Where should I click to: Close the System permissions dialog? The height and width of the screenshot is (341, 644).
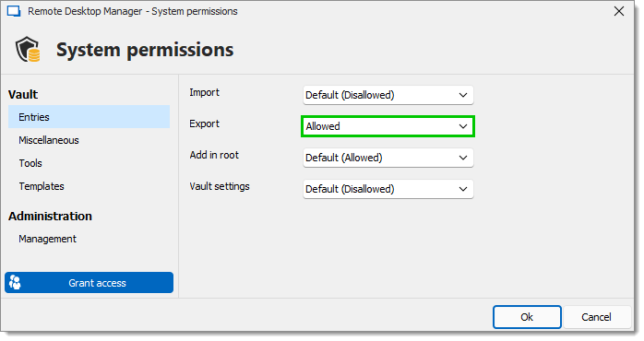point(619,11)
